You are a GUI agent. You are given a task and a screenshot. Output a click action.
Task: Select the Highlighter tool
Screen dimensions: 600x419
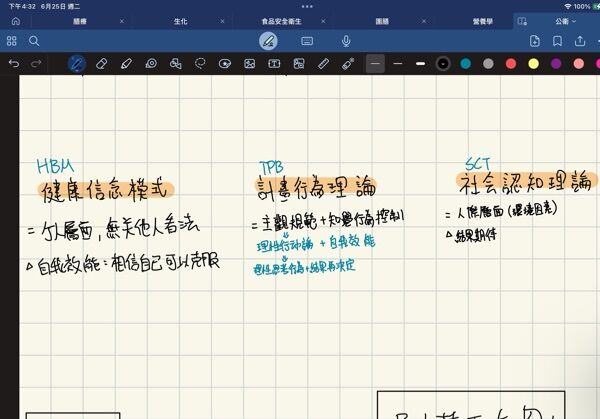(x=126, y=63)
